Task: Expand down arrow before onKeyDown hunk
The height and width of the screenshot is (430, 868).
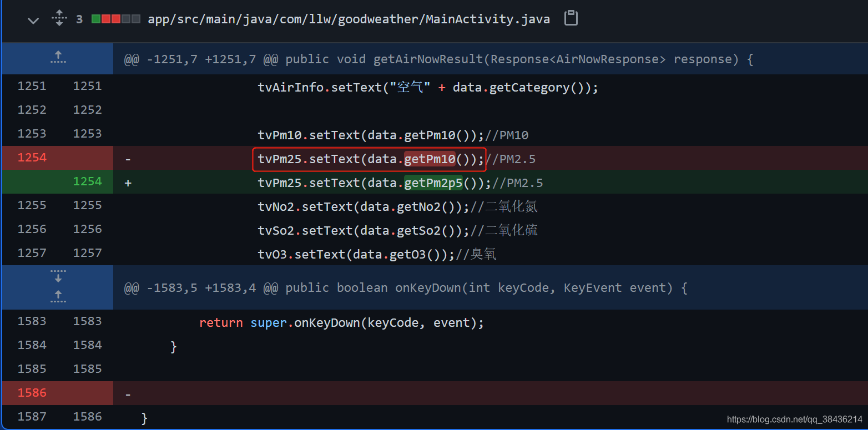Action: (58, 276)
